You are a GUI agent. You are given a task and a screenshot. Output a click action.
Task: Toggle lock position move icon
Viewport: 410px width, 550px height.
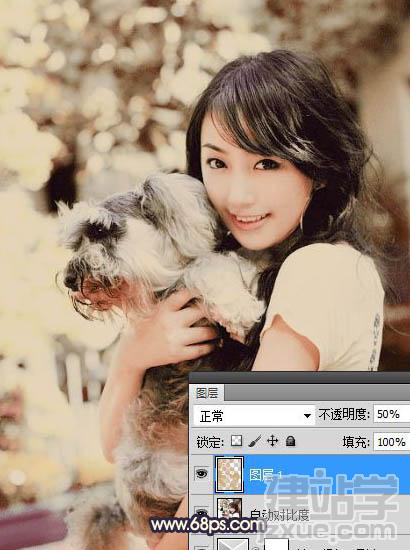coord(273,441)
